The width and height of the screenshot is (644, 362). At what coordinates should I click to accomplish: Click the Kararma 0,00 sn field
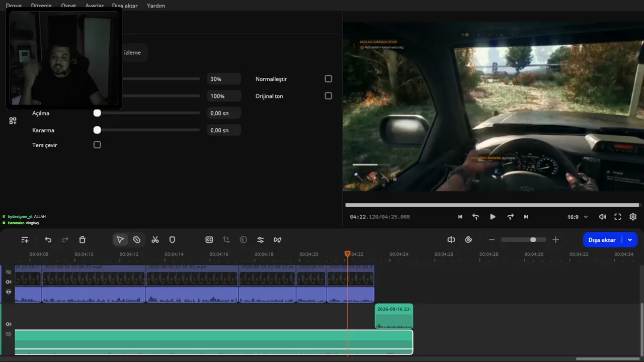click(224, 130)
